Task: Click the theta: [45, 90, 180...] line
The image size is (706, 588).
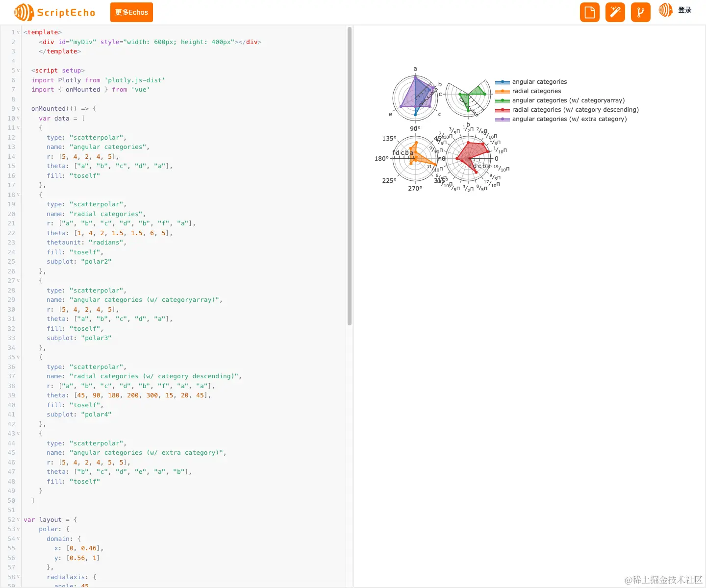Action: click(129, 395)
